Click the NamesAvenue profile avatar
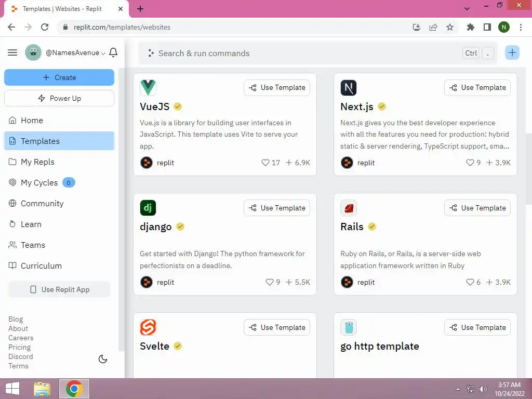532x399 pixels. click(33, 52)
